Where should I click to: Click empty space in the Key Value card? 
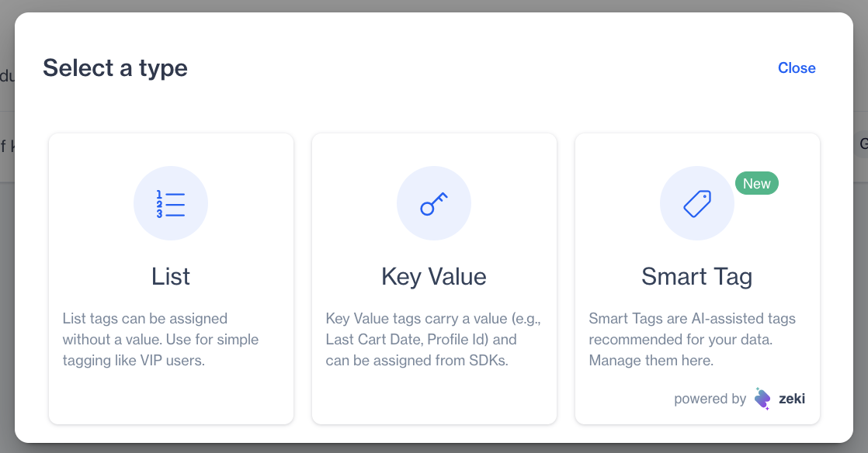(x=434, y=396)
